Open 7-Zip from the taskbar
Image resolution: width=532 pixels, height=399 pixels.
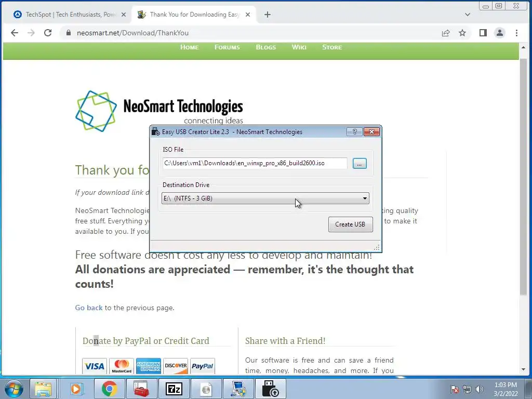[174, 389]
